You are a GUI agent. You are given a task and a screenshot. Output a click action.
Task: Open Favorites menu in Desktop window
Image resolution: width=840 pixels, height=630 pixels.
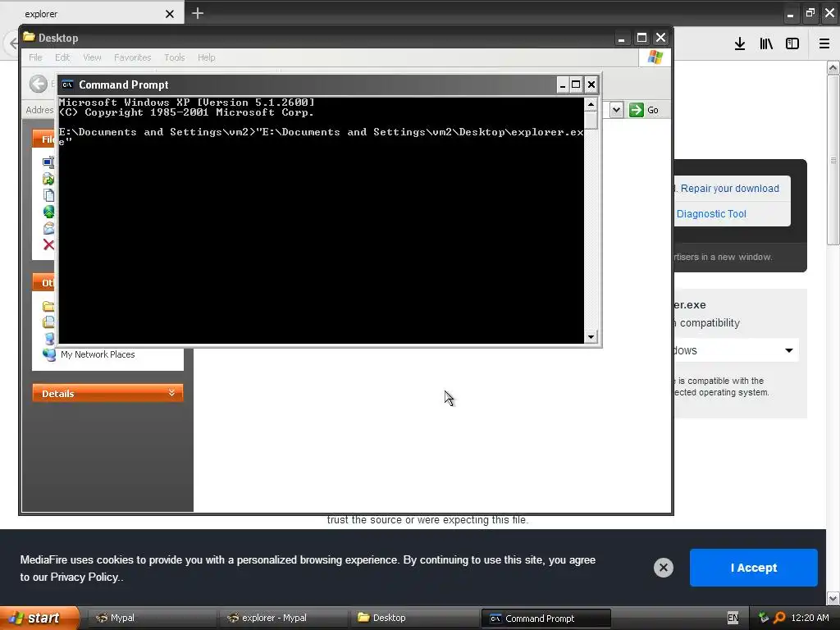132,57
